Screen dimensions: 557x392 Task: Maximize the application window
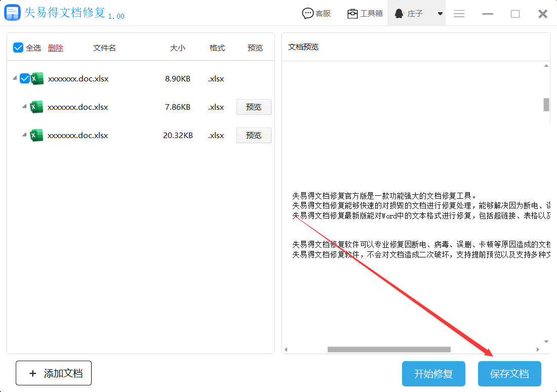[515, 14]
